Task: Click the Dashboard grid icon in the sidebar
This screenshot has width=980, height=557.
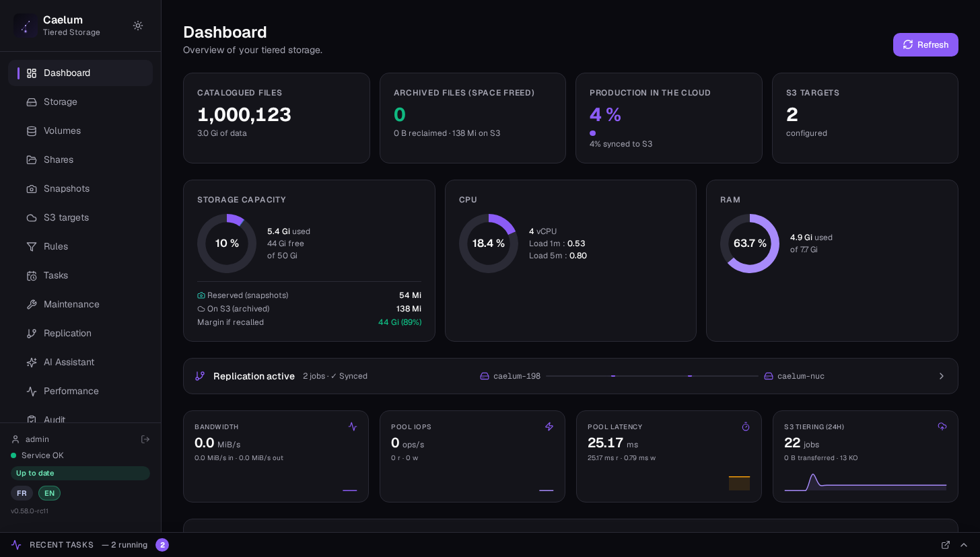Action: (32, 73)
